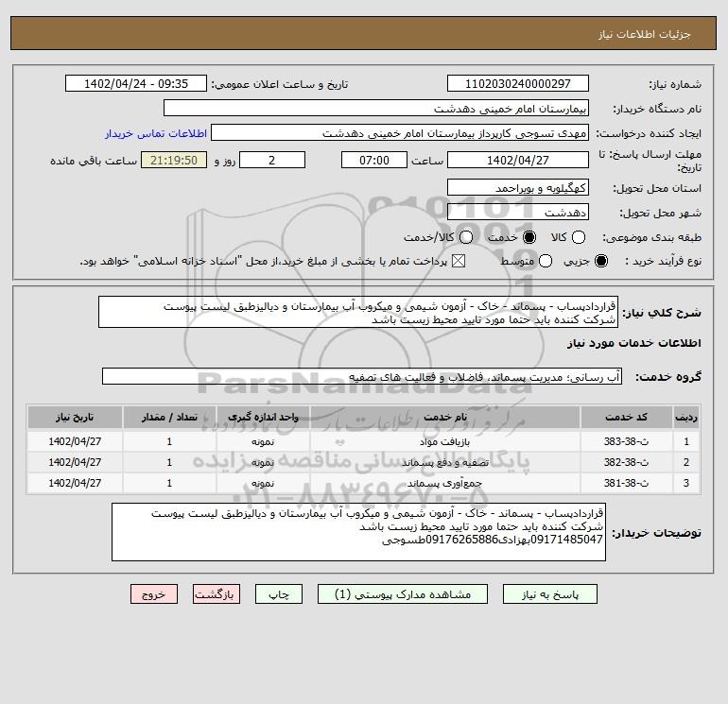Click the city field دهدشت
The width and height of the screenshot is (728, 704).
tap(518, 213)
